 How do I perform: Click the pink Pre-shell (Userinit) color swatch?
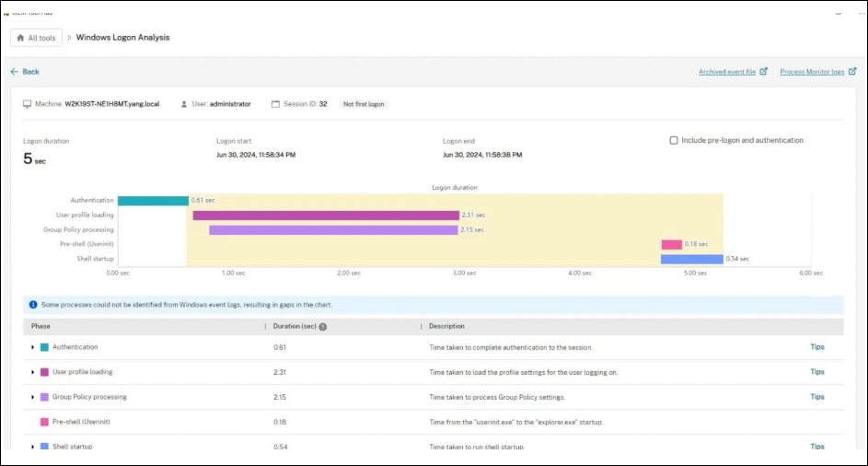click(44, 422)
